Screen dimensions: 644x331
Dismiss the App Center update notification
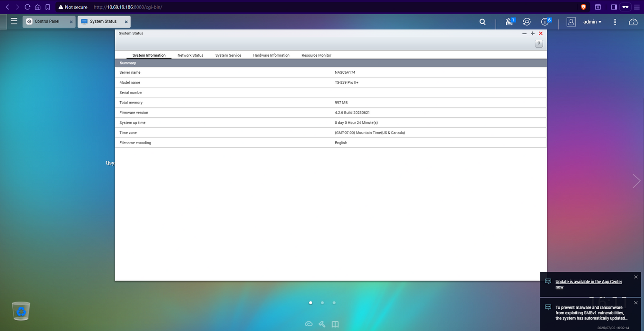pos(636,277)
